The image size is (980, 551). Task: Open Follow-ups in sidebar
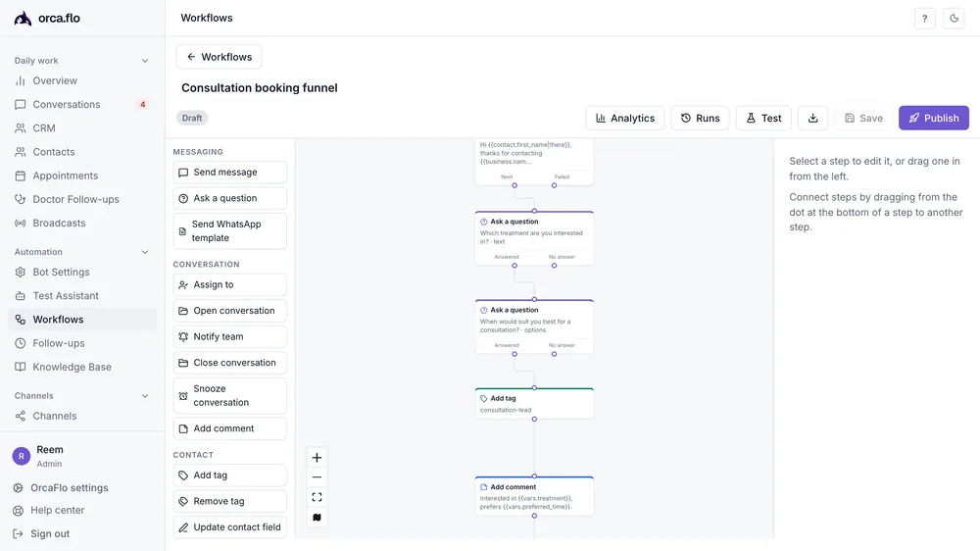click(x=82, y=343)
